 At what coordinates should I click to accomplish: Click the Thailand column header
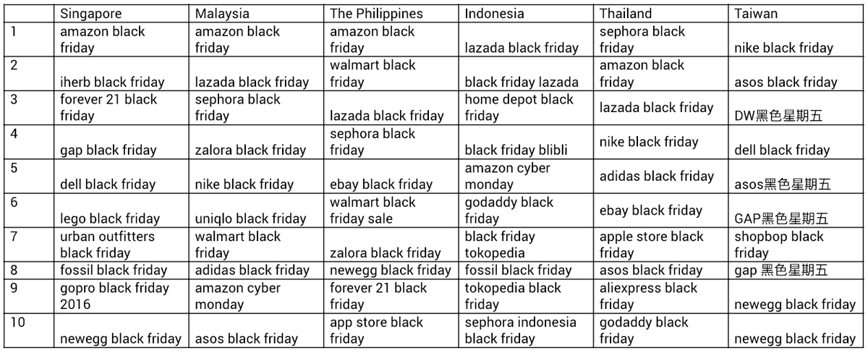tap(663, 14)
